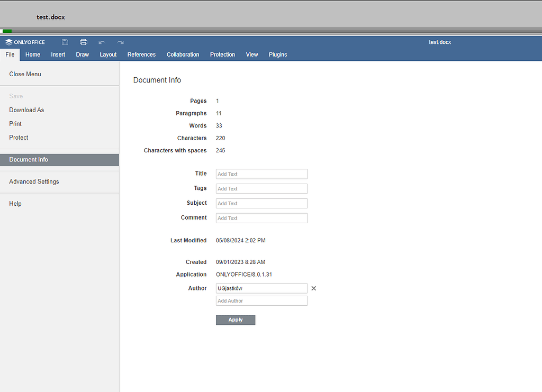Screen dimensions: 542x392
Task: Click the Comment text box
Action: [261, 218]
